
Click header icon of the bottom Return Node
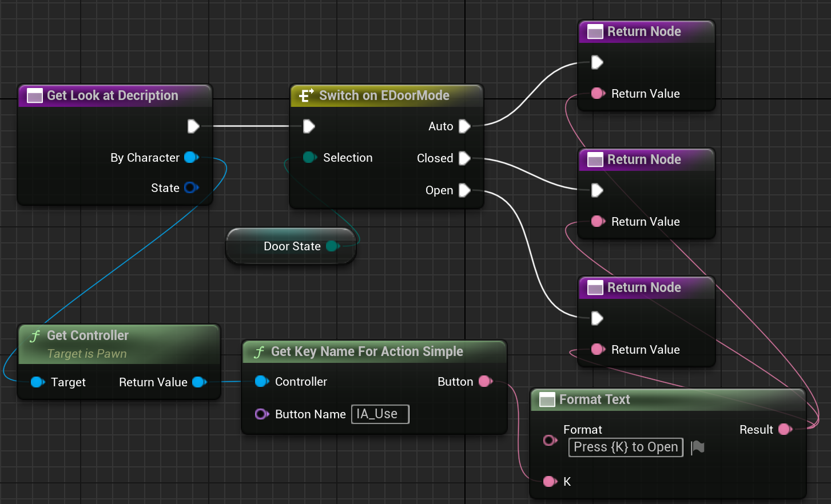[x=595, y=287]
